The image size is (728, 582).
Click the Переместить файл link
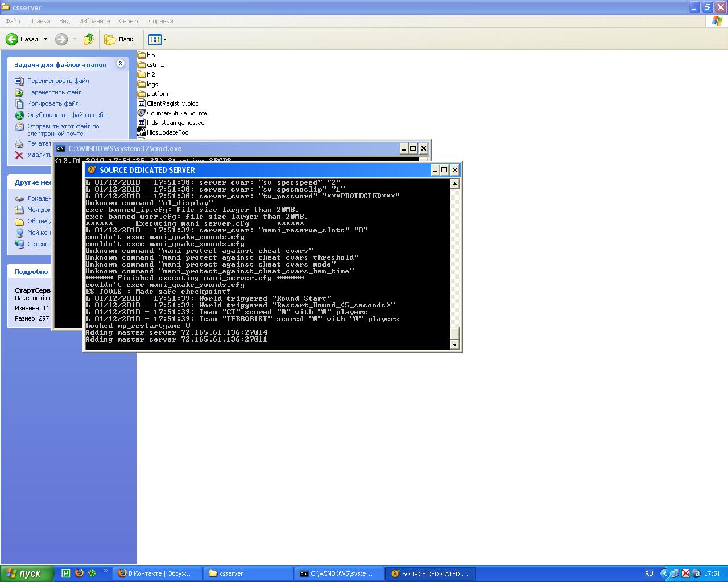coord(55,92)
